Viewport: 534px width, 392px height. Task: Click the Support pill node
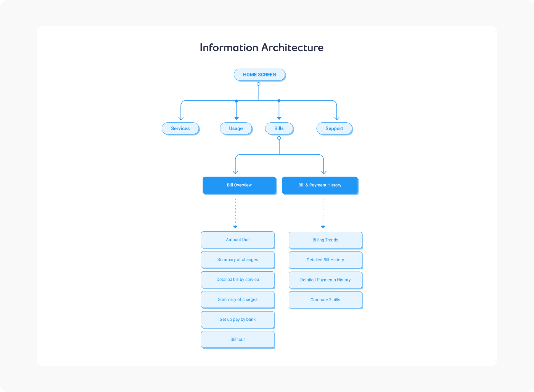pos(334,128)
